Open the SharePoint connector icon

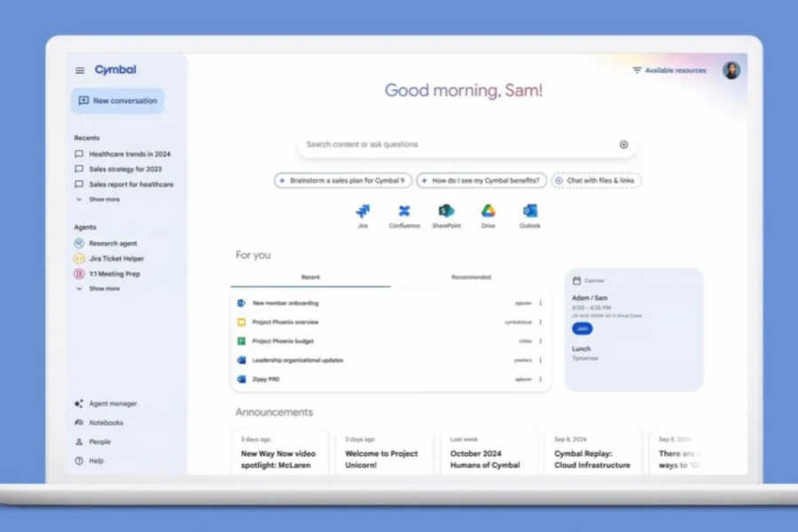point(446,215)
